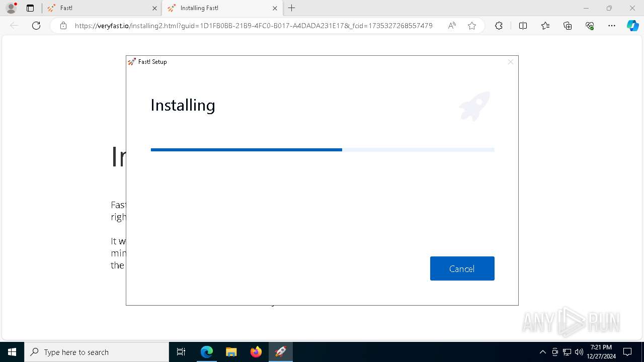Screen dimensions: 644x362
Task: Open File Explorer from taskbar
Action: [231, 352]
